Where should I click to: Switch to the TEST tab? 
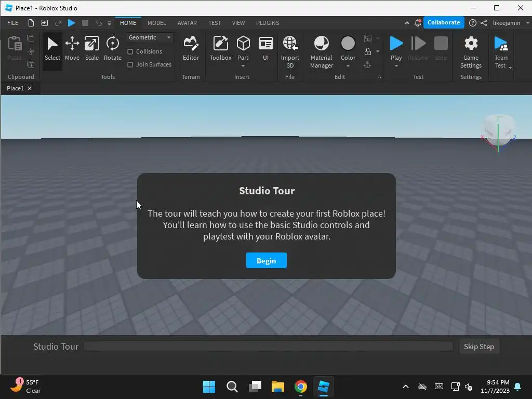(215, 23)
